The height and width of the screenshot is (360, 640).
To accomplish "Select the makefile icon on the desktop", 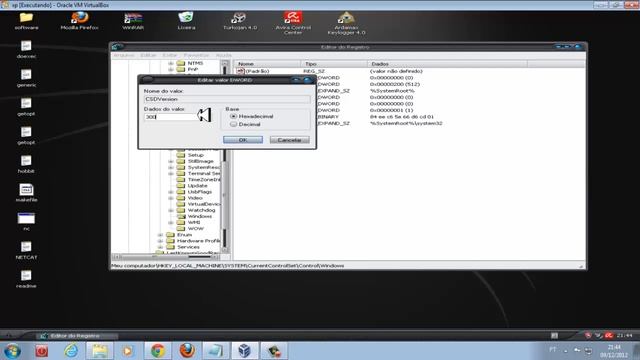I will (26, 193).
